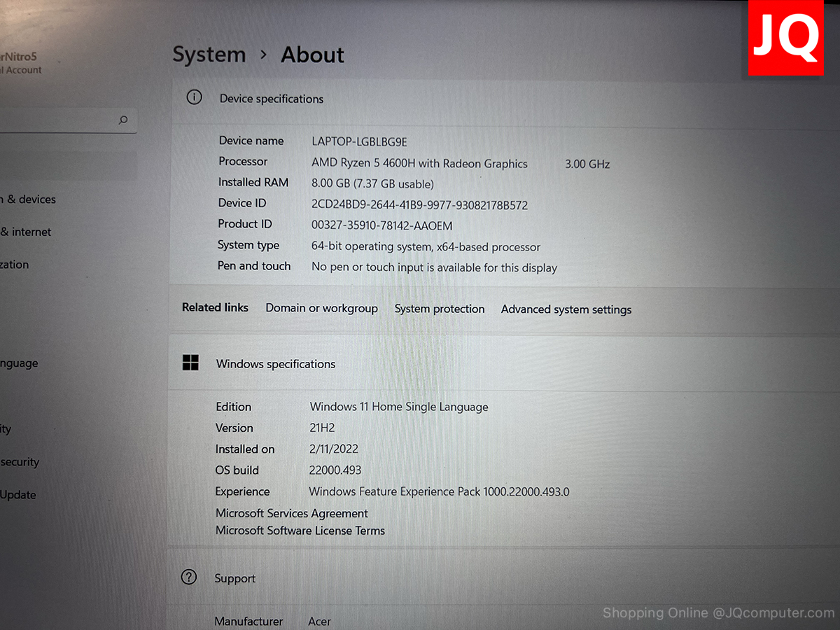The width and height of the screenshot is (840, 630).
Task: Click the Product ID value 00327-35910-78142-AAOEM
Action: click(381, 225)
